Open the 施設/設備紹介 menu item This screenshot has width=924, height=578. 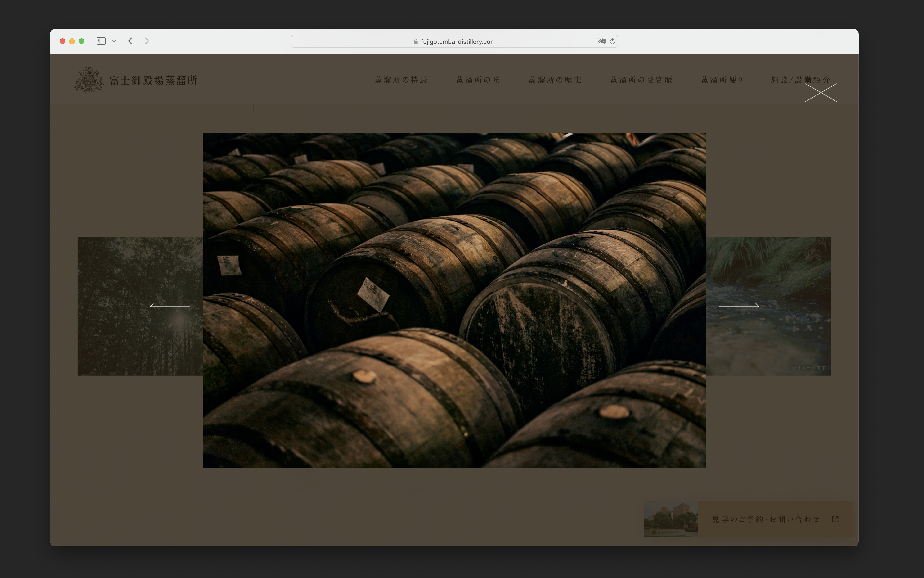801,80
